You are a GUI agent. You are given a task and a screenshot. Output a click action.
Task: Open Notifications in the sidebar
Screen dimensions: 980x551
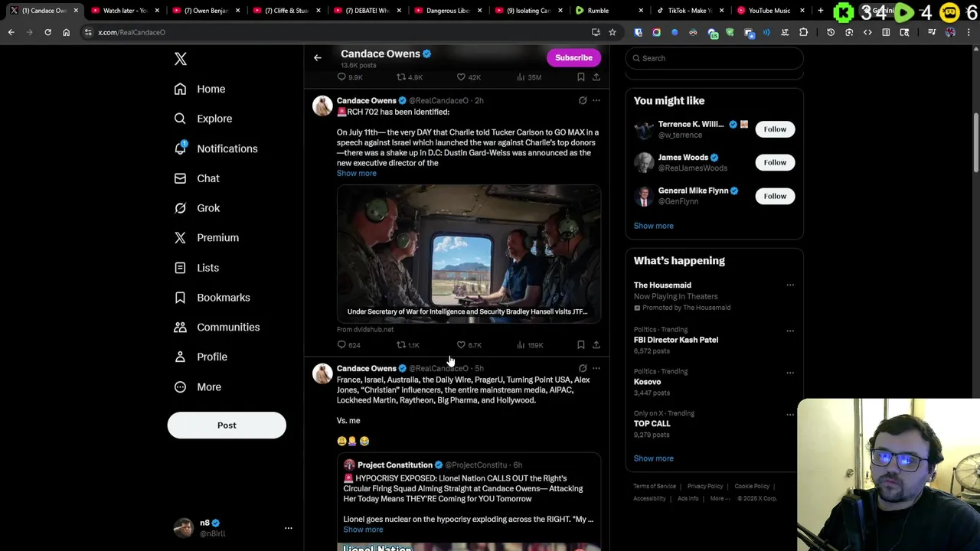coord(216,148)
